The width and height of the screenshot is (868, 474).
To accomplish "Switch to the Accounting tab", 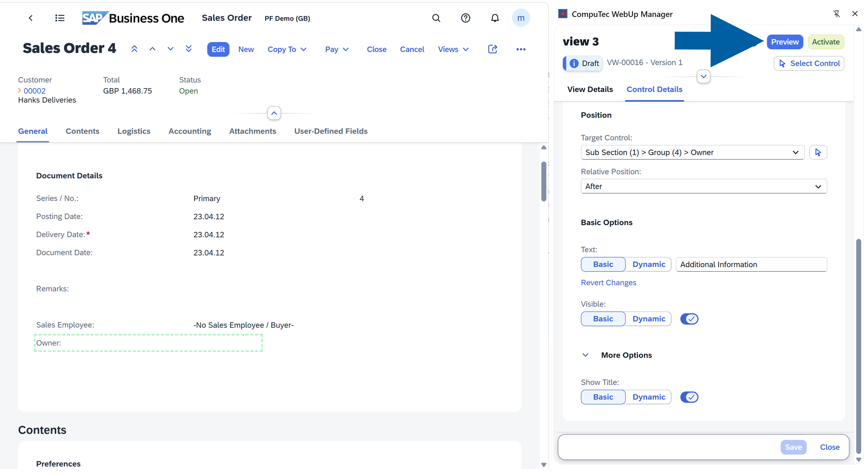I will [190, 131].
